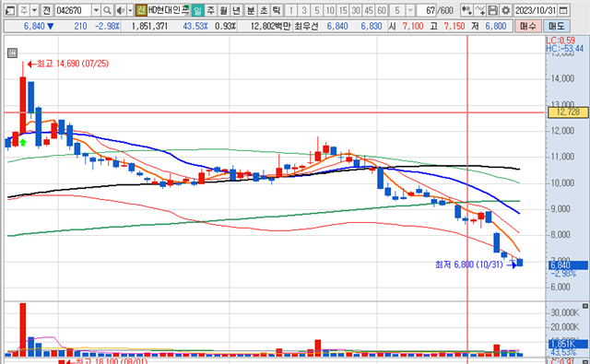Click the add line indicator icon

point(479,10)
